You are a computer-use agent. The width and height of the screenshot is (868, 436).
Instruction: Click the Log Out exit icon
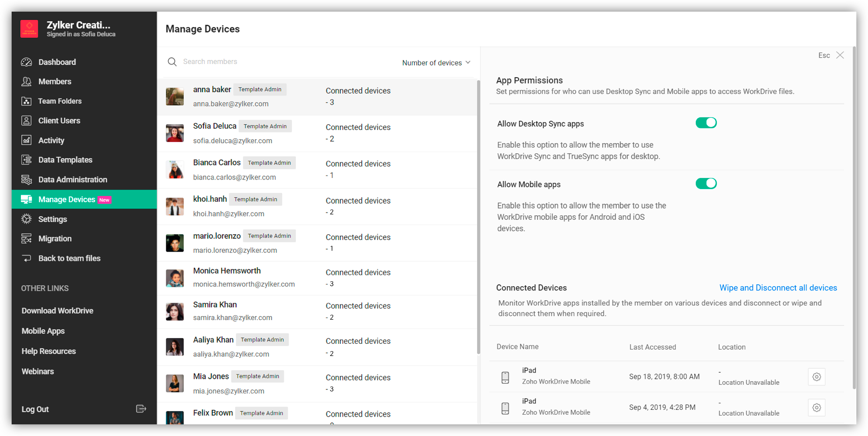(x=141, y=409)
